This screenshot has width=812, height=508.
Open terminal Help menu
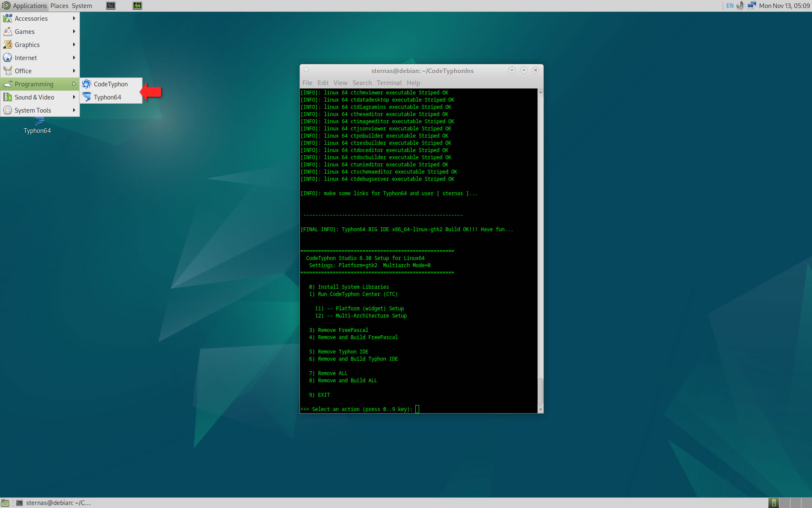point(414,83)
